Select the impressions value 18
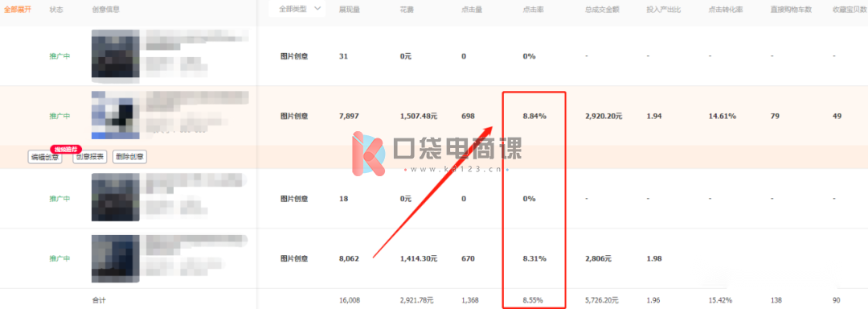The width and height of the screenshot is (868, 309). point(343,198)
